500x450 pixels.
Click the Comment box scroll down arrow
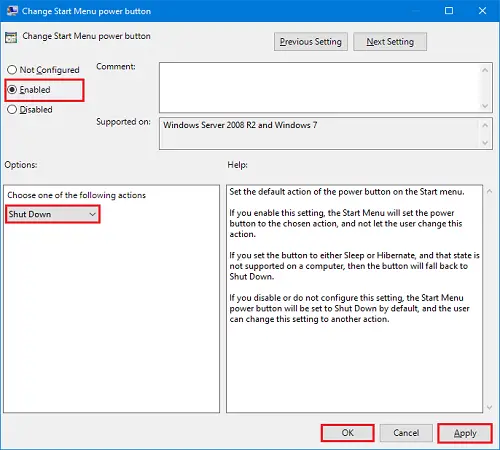485,106
